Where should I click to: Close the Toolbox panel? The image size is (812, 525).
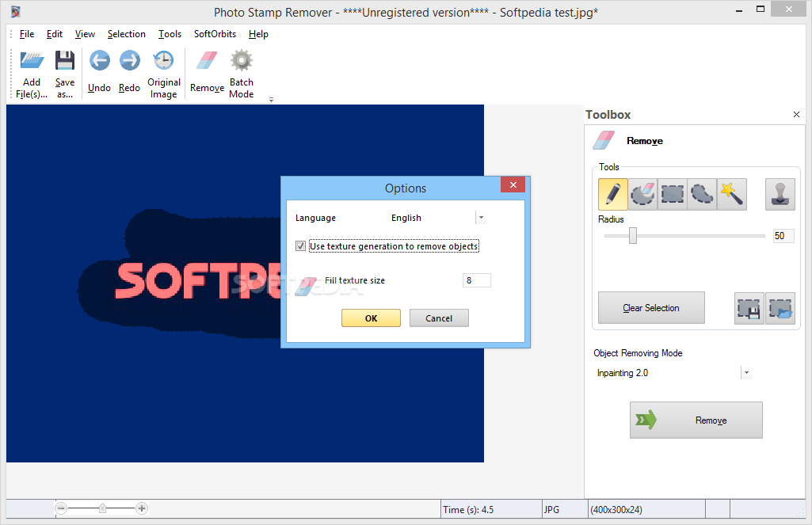click(796, 114)
